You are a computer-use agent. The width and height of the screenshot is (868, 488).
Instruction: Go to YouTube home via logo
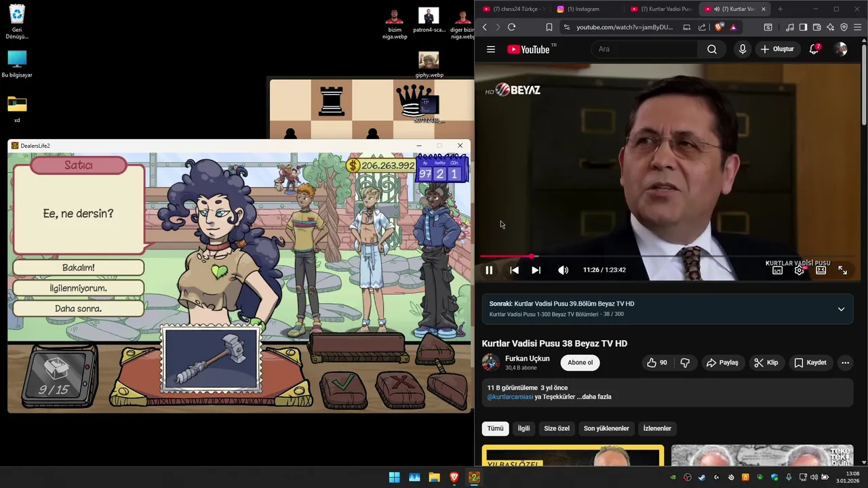(x=530, y=49)
